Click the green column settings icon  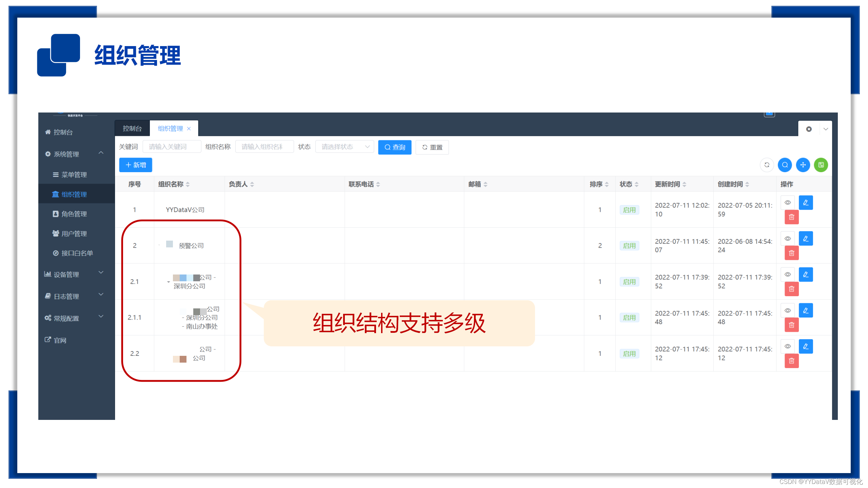[x=821, y=165]
